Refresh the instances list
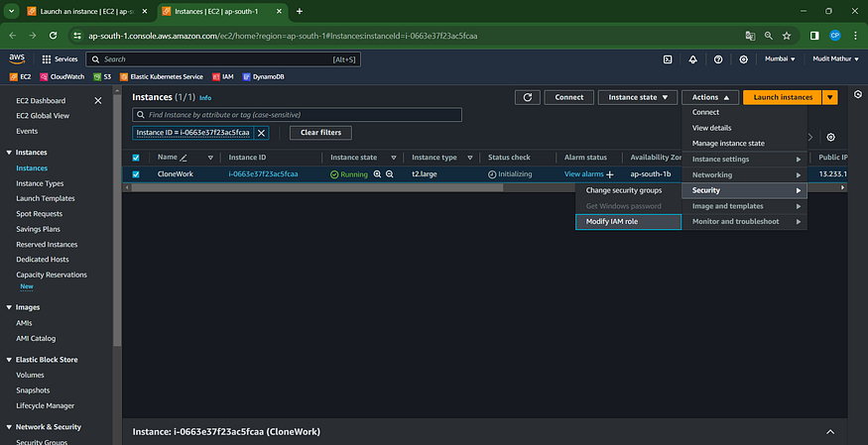The image size is (868, 445). click(528, 97)
